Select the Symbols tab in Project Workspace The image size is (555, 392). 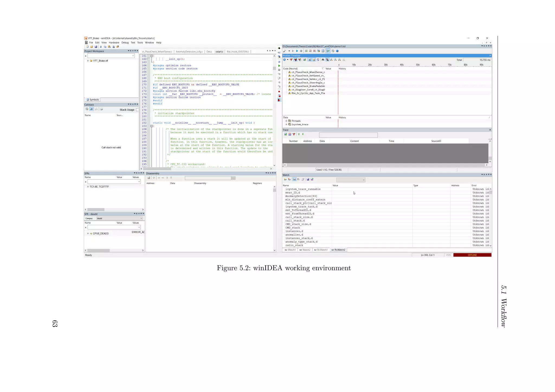point(93,100)
